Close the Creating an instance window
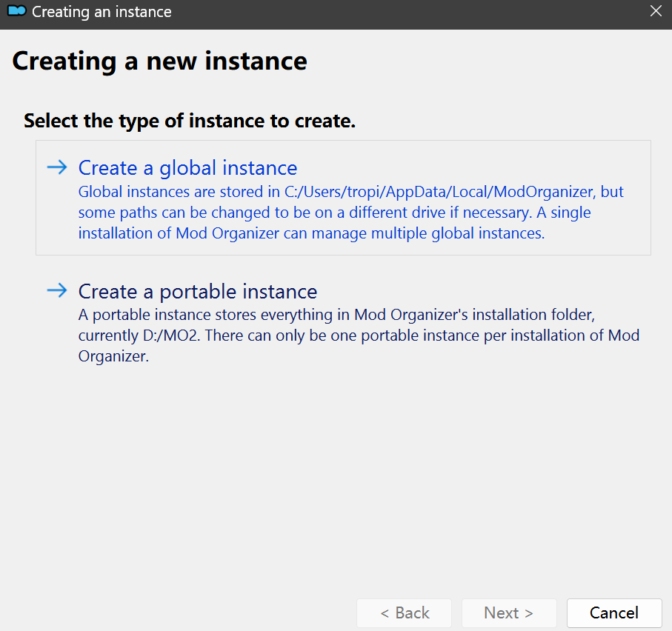 pos(655,12)
